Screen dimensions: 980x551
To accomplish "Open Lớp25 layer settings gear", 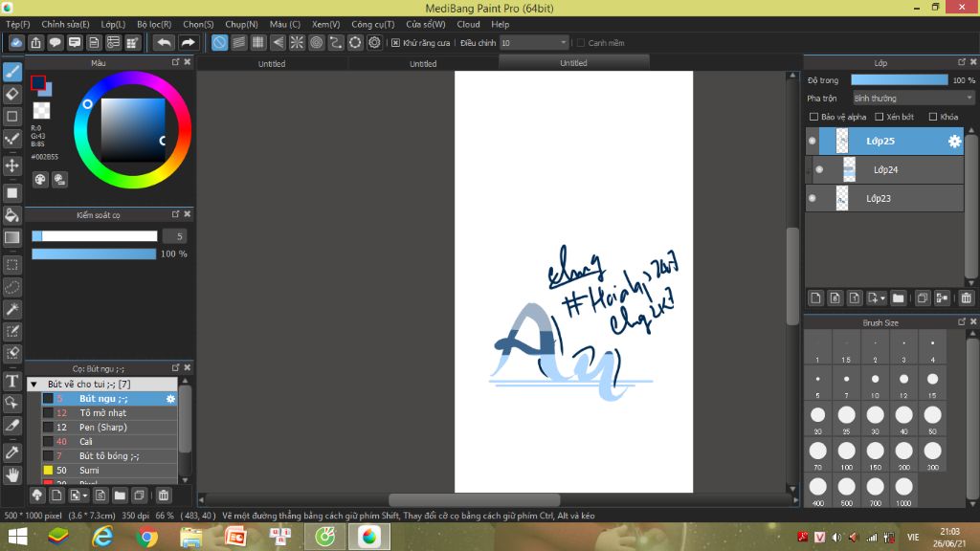I will 954,142.
